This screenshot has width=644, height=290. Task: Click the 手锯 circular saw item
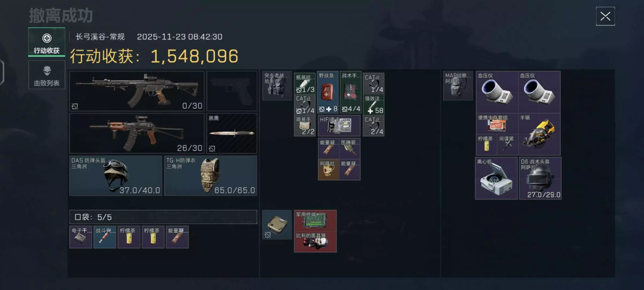pyautogui.click(x=539, y=134)
